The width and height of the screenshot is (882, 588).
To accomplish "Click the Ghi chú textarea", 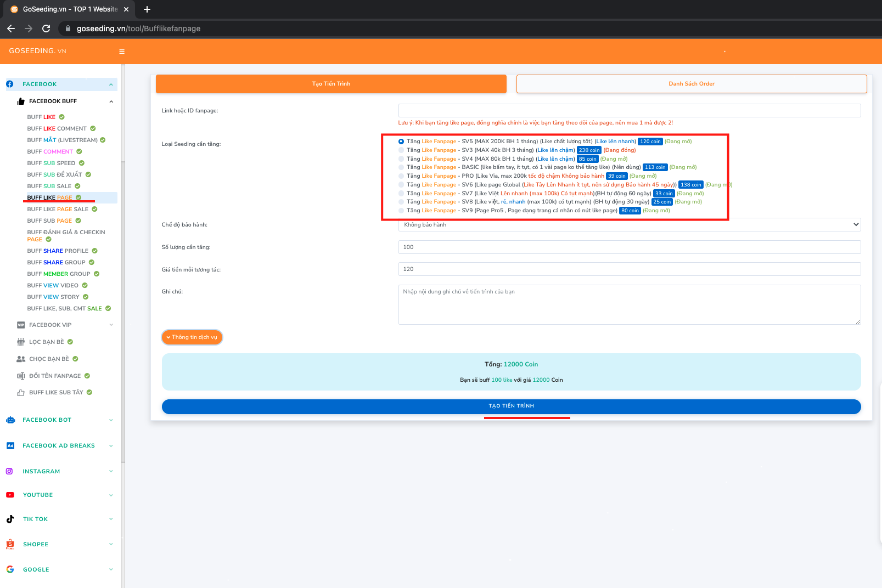I will coord(630,304).
